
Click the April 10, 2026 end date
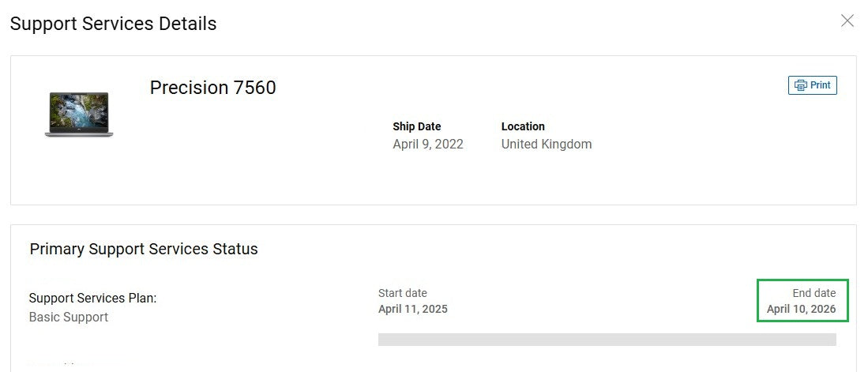tap(801, 309)
